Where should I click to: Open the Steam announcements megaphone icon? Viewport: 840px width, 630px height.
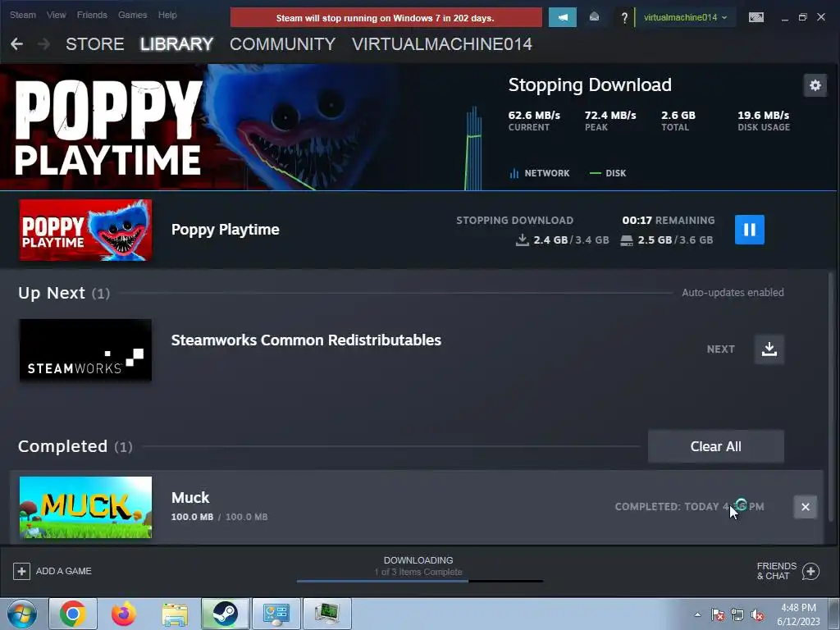563,17
